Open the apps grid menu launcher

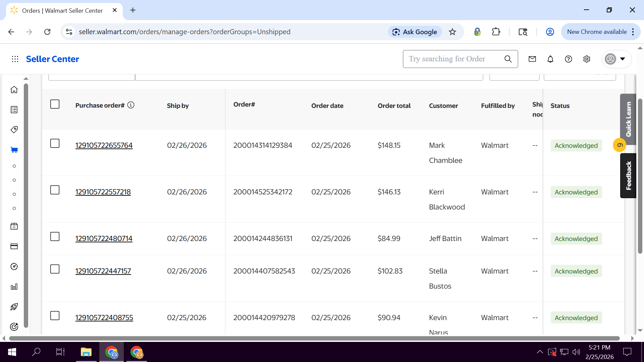pyautogui.click(x=15, y=59)
